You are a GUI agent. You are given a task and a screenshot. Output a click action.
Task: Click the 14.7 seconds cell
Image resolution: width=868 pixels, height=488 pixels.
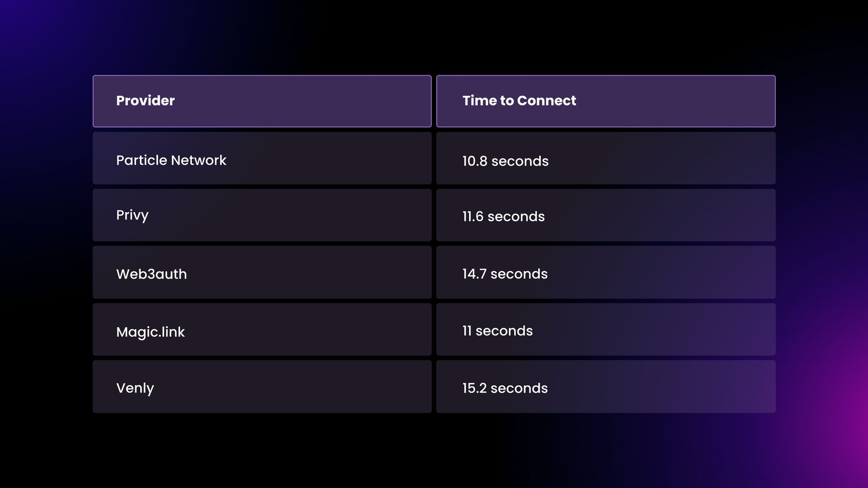click(606, 272)
